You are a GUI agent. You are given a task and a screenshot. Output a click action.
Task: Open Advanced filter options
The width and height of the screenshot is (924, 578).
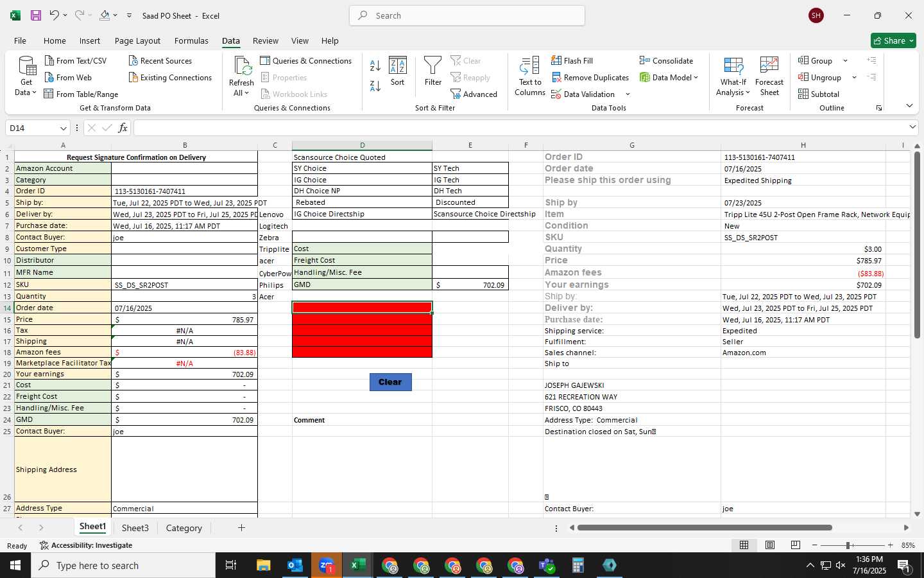474,94
